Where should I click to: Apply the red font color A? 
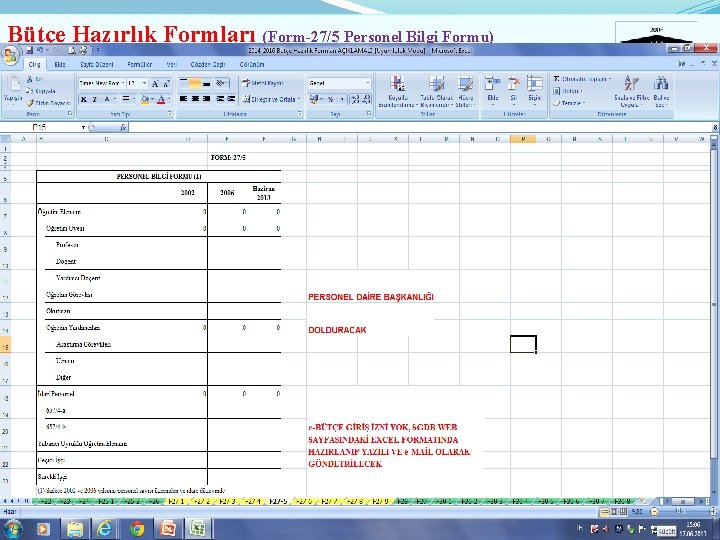(161, 99)
